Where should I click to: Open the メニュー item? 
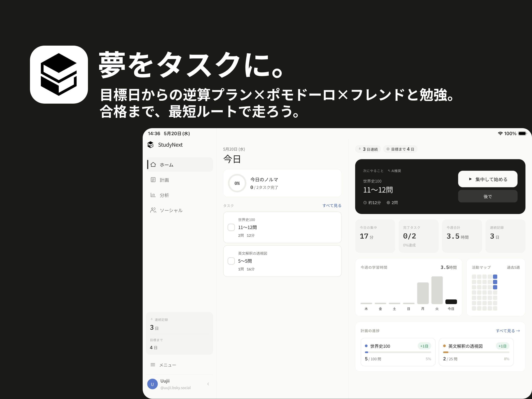coord(180,365)
